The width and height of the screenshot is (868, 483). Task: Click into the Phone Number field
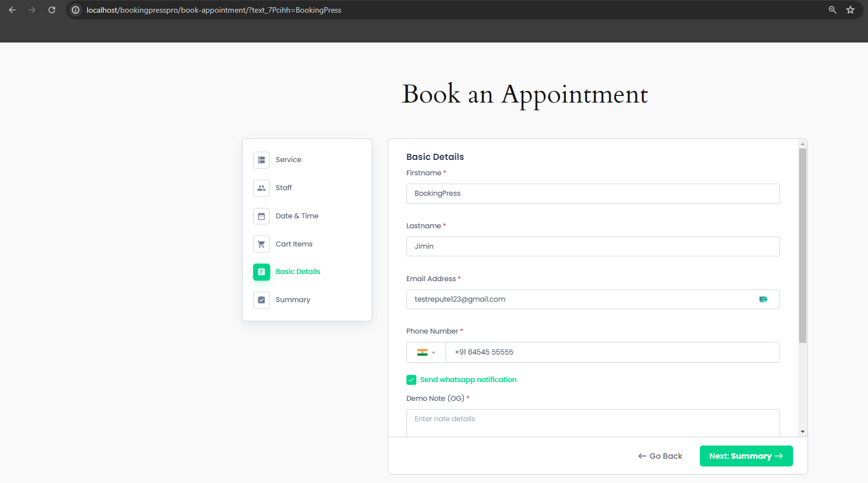[x=612, y=352]
